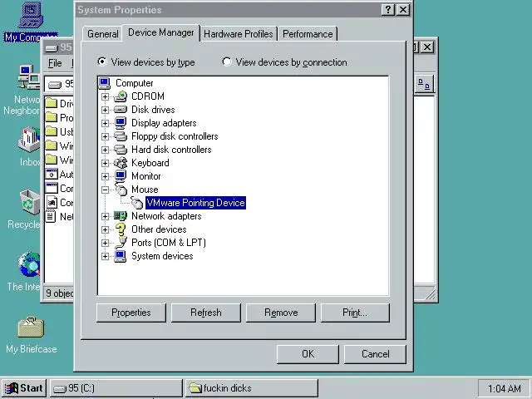Screen dimensions: 532x399
Task: Choose View devices by connection option
Action: 284,62
